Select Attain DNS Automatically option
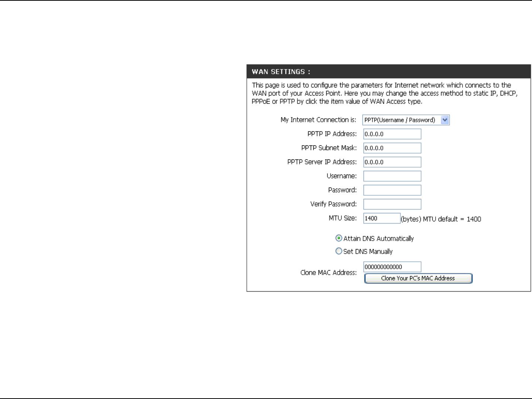This screenshot has height=399, width=532. pos(339,238)
